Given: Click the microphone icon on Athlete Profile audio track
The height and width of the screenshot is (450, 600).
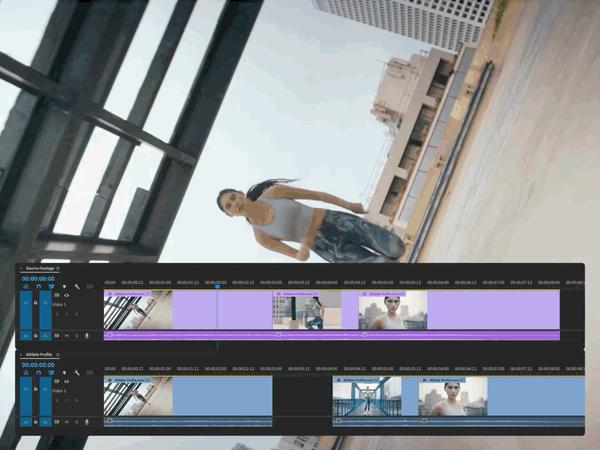Looking at the screenshot, I should click(87, 422).
